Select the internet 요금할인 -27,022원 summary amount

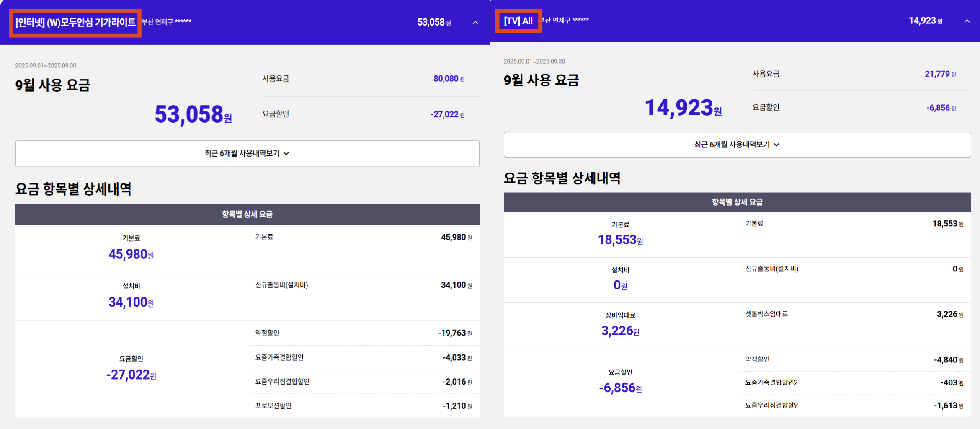(447, 114)
